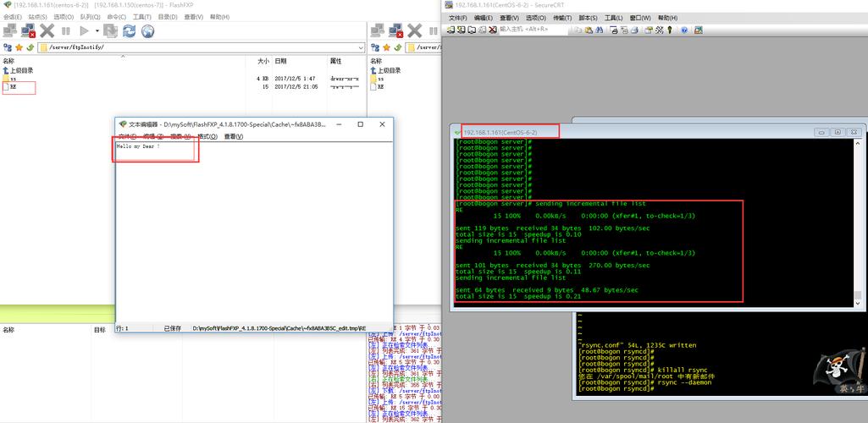This screenshot has width=868, height=423.
Task: Click the Disconnect icon in left FlashFXP toolbar
Action: (28, 30)
